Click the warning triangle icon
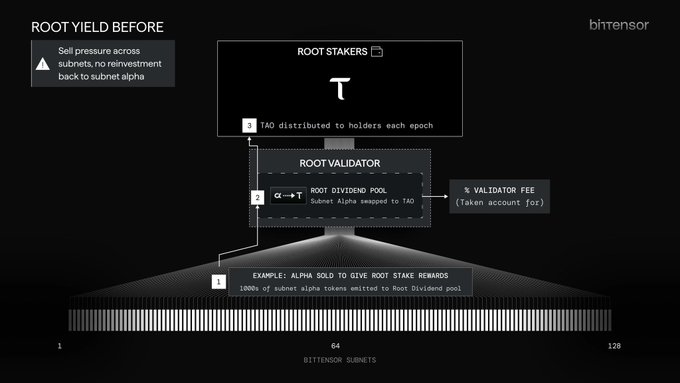 click(42, 64)
